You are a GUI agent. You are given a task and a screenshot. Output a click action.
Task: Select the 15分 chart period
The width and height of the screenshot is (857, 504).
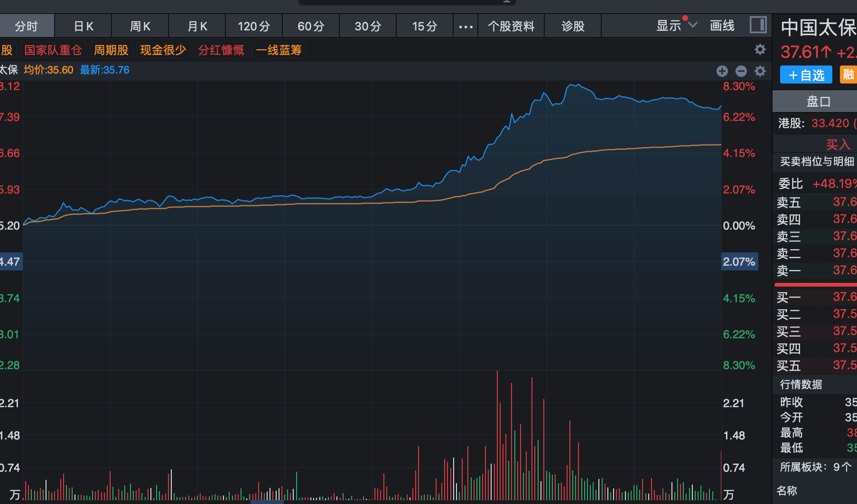tap(425, 27)
